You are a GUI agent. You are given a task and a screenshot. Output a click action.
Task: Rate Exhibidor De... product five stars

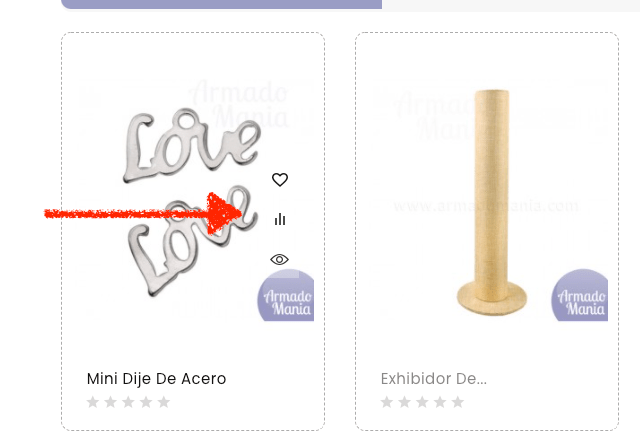[x=458, y=402]
